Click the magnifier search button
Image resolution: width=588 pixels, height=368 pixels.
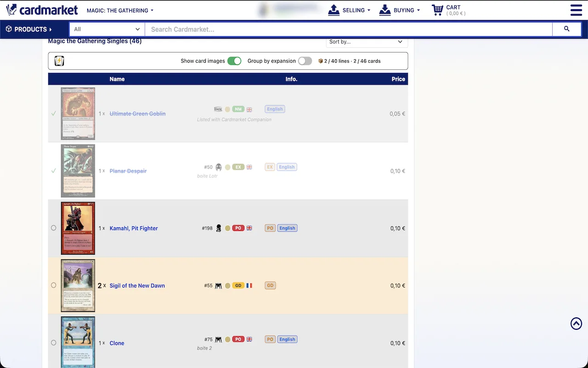(566, 29)
